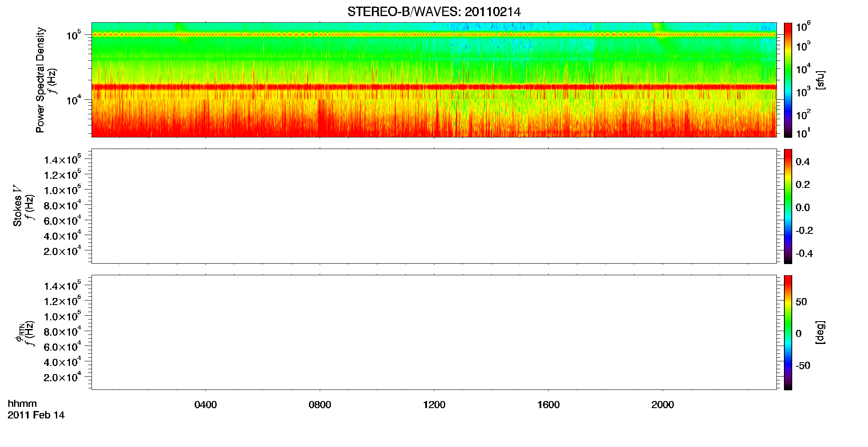Image resolution: width=868 pixels, height=447 pixels.
Task: Click the hhmm time format label
Action: (x=22, y=404)
